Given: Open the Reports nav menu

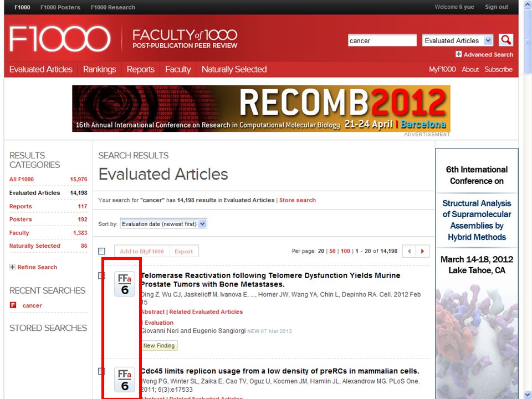Looking at the screenshot, I should pos(140,69).
